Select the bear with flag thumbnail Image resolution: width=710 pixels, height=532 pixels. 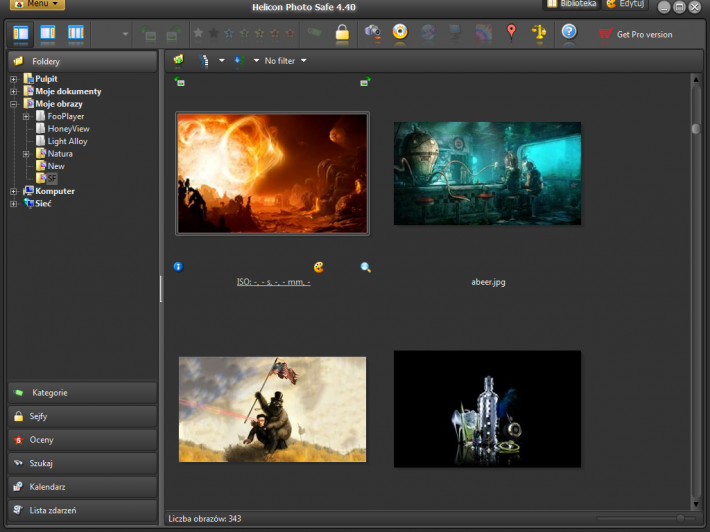(x=272, y=409)
